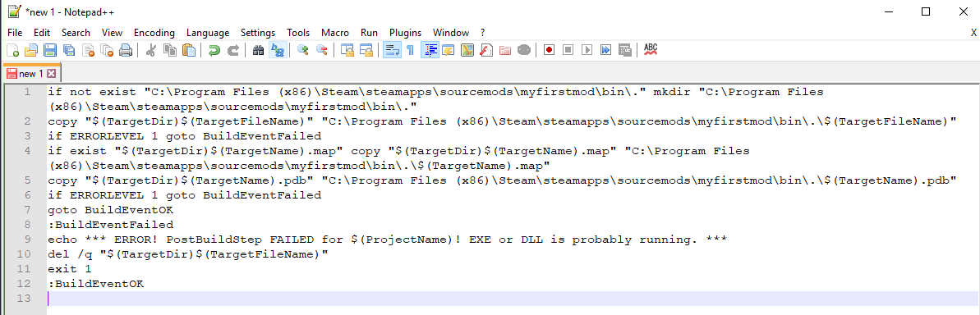Image resolution: width=980 pixels, height=315 pixels.
Task: Toggle file monitoring eye icon
Action: pyautogui.click(x=524, y=51)
